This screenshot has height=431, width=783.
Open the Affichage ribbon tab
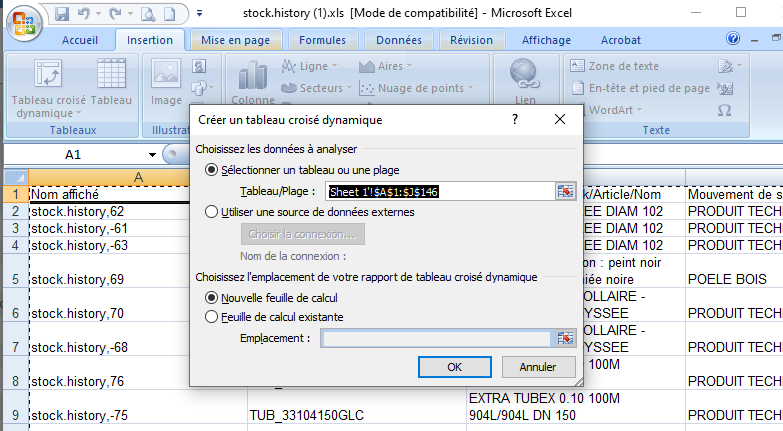pos(546,40)
